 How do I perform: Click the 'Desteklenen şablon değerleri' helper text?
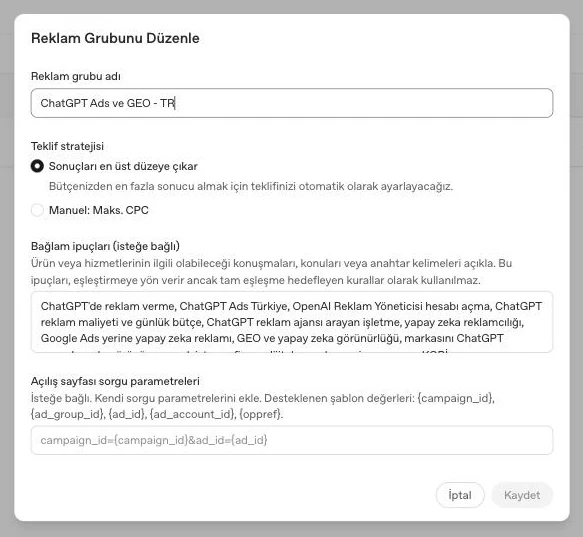click(x=339, y=398)
